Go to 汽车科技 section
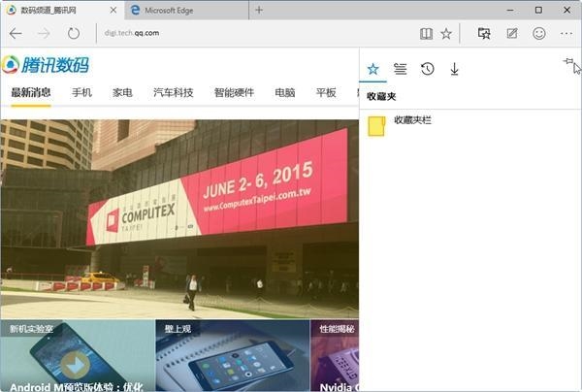 tap(174, 92)
